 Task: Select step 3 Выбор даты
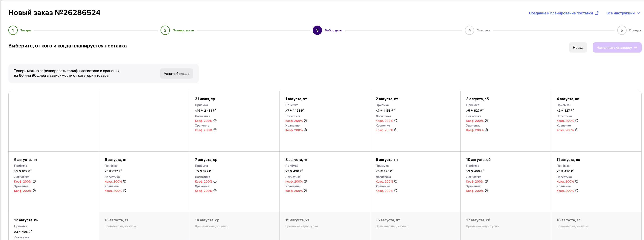click(x=328, y=30)
